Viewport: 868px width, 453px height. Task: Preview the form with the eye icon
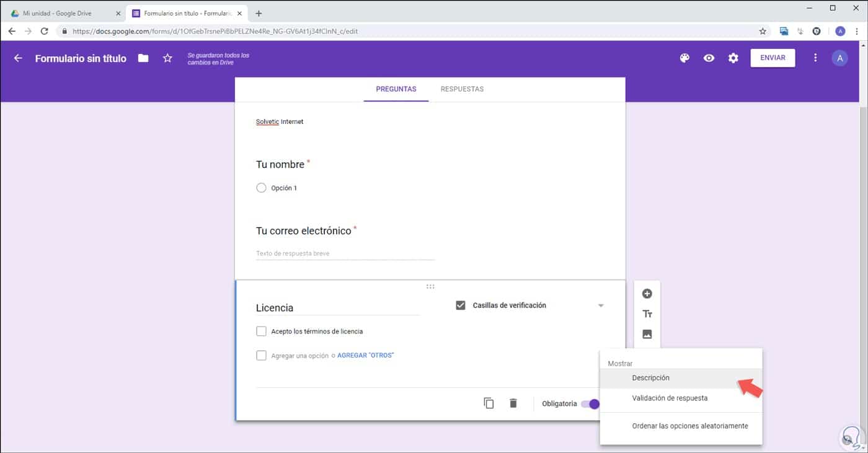pyautogui.click(x=709, y=58)
